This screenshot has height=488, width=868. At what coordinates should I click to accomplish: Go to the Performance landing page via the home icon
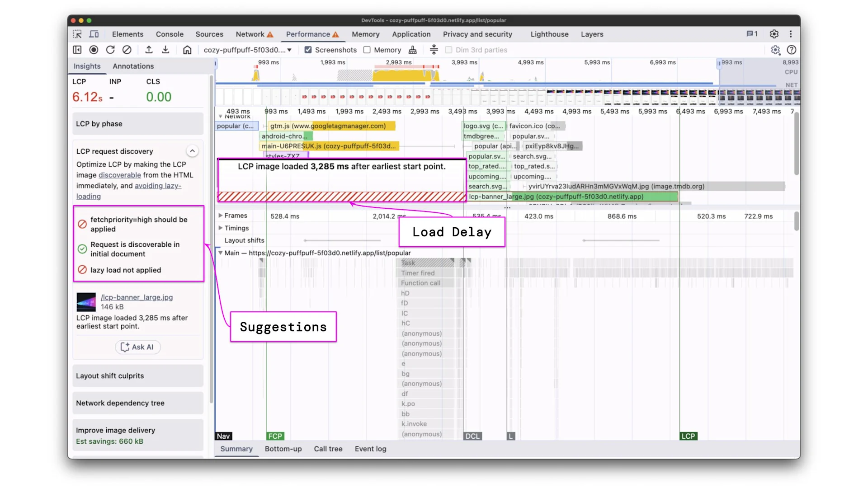187,50
